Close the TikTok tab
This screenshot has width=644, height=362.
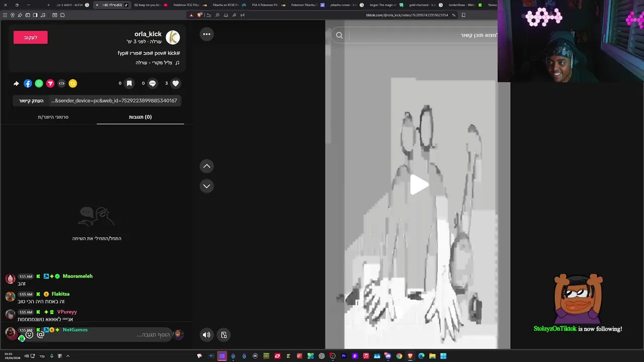point(97,5)
